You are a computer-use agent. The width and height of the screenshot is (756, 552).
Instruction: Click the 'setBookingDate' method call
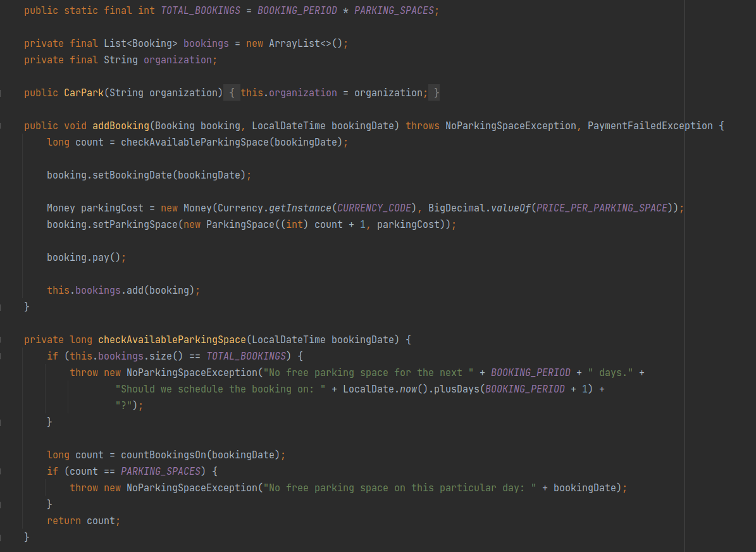coord(132,175)
